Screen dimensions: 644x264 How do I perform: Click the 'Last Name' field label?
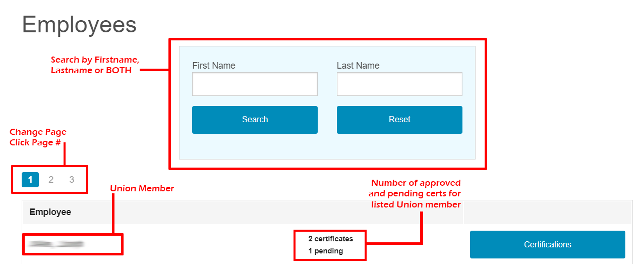click(358, 66)
